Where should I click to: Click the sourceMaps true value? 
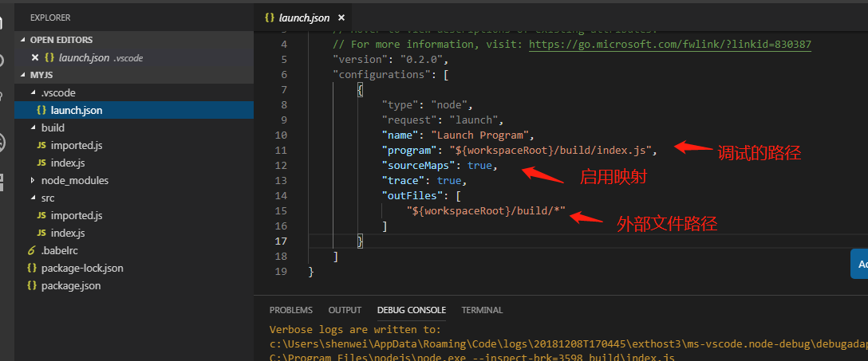click(479, 165)
